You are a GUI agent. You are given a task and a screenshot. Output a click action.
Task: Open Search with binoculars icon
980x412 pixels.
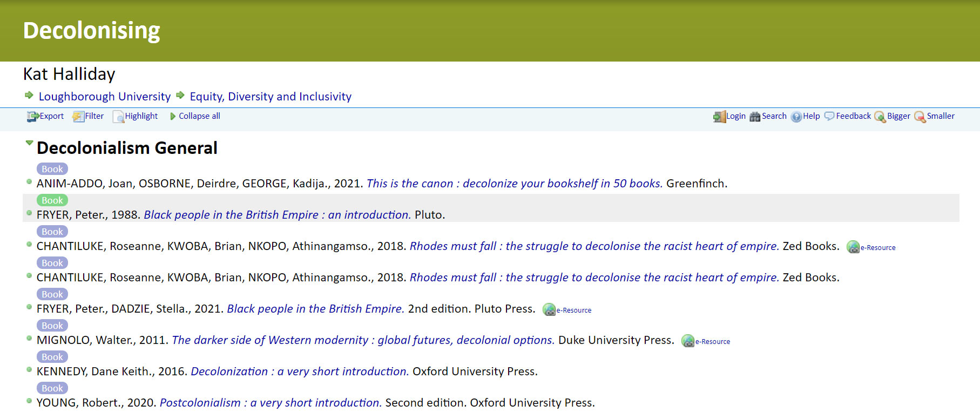pos(755,116)
